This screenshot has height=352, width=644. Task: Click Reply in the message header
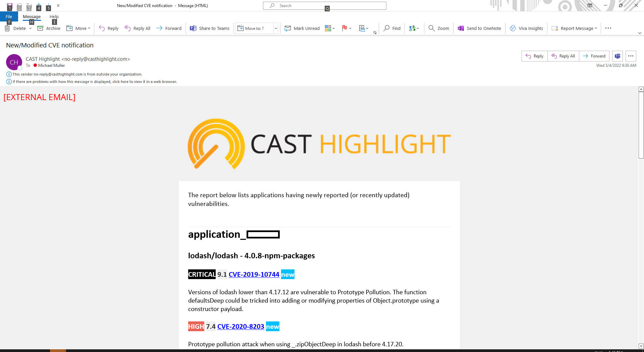click(535, 56)
